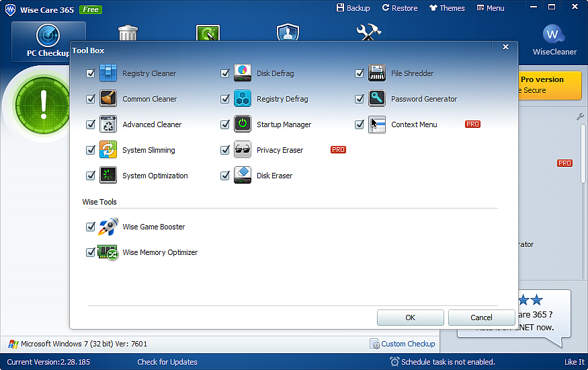Click the Context Menu icon
This screenshot has height=370, width=588.
tap(377, 124)
